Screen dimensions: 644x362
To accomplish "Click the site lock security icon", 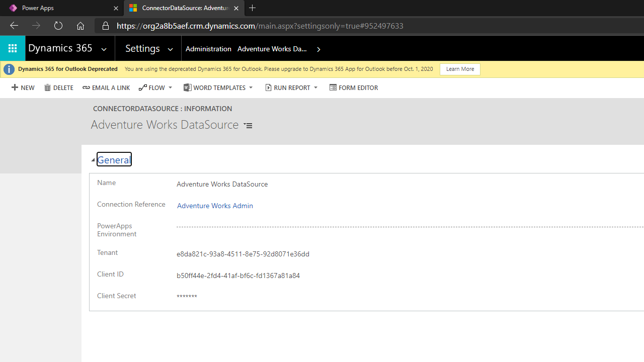I will click(x=105, y=26).
